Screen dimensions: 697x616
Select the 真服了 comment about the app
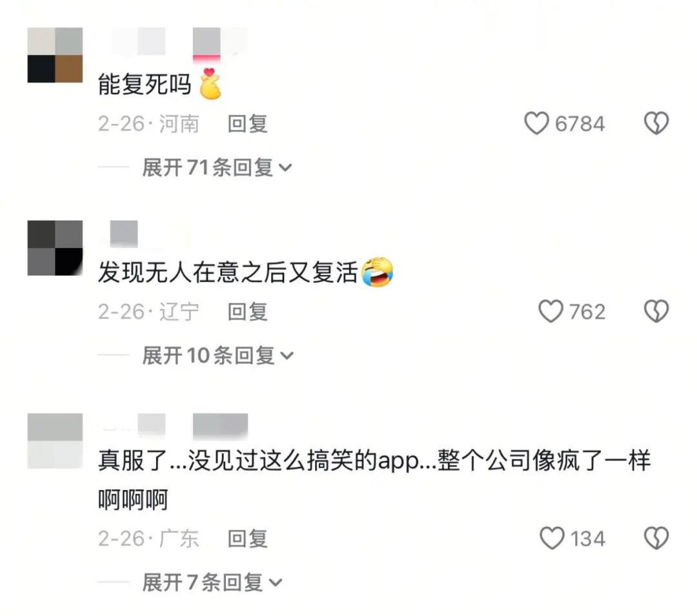click(374, 480)
